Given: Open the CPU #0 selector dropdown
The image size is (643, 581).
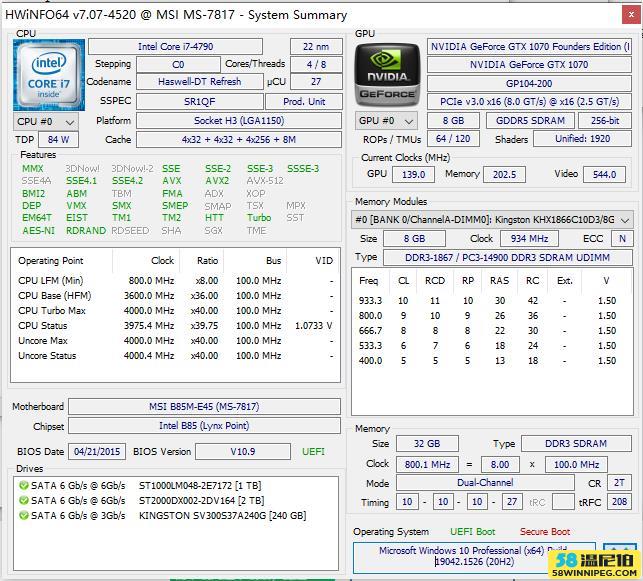Looking at the screenshot, I should [46, 122].
